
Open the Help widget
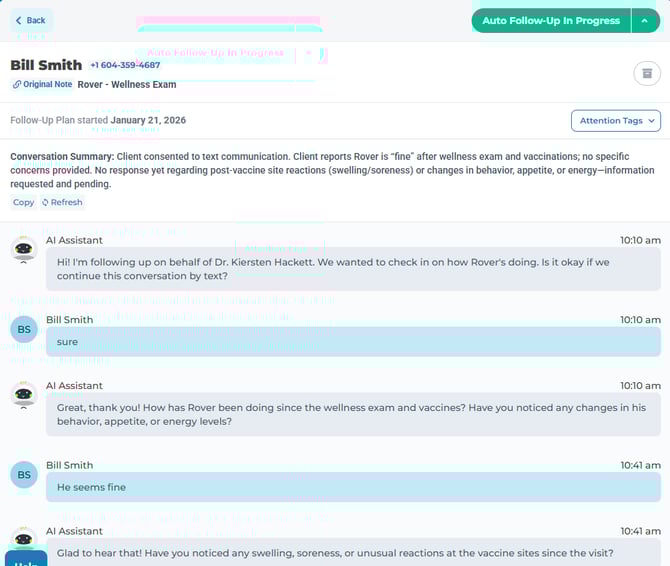pos(26,558)
